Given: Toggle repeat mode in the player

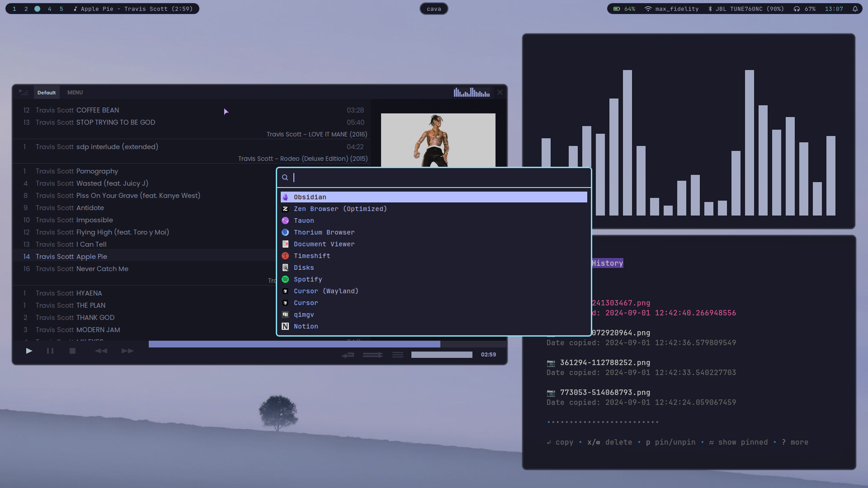Looking at the screenshot, I should tap(348, 355).
